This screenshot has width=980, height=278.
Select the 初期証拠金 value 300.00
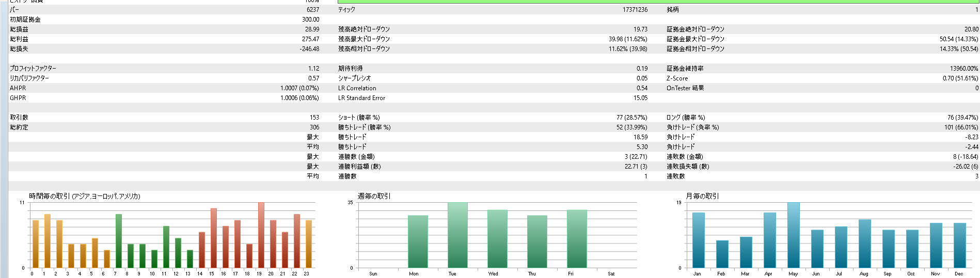(311, 20)
